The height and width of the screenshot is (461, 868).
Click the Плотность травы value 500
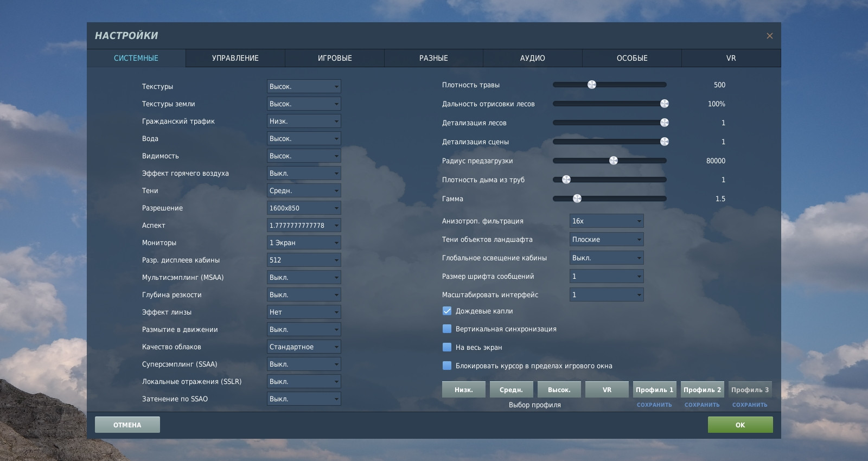pos(719,85)
